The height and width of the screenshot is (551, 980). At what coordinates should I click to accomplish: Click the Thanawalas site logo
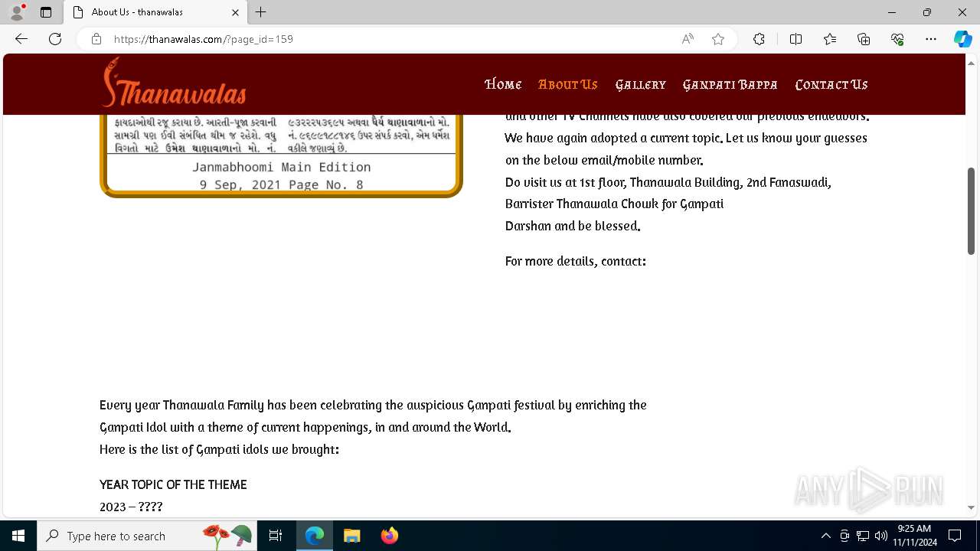[174, 83]
